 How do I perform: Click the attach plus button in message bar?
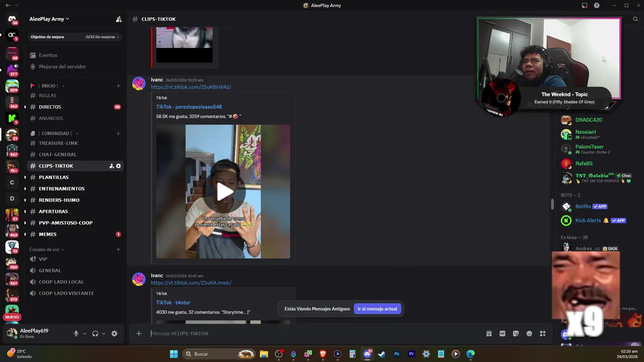point(139,333)
